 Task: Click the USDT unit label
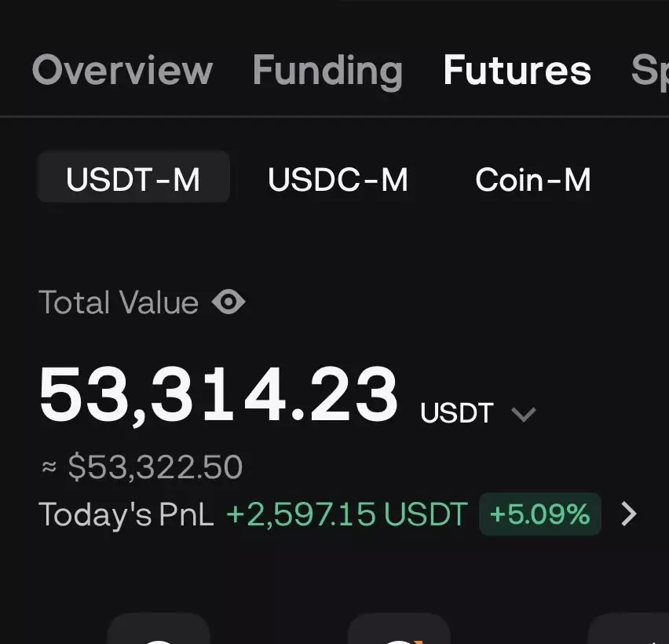click(457, 413)
